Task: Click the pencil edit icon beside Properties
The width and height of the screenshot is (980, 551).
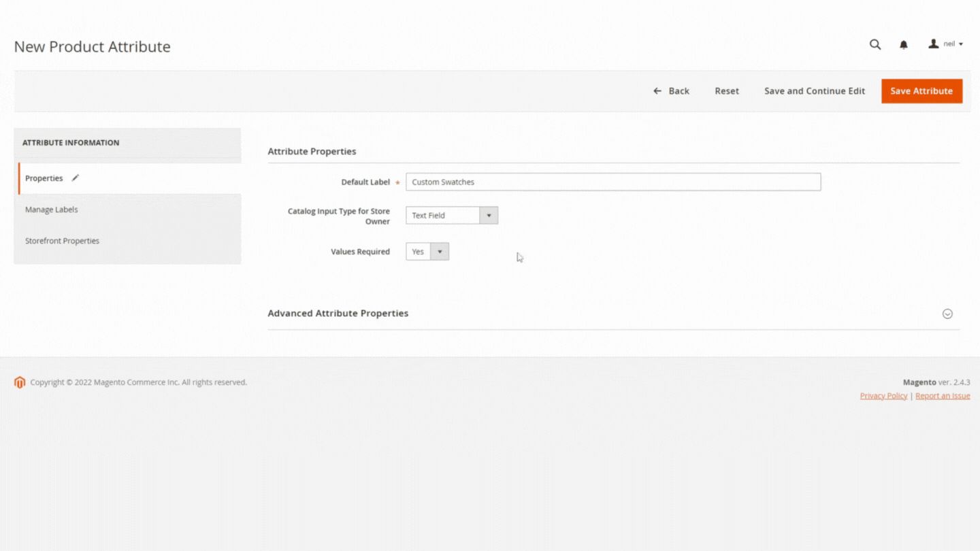Action: (75, 178)
